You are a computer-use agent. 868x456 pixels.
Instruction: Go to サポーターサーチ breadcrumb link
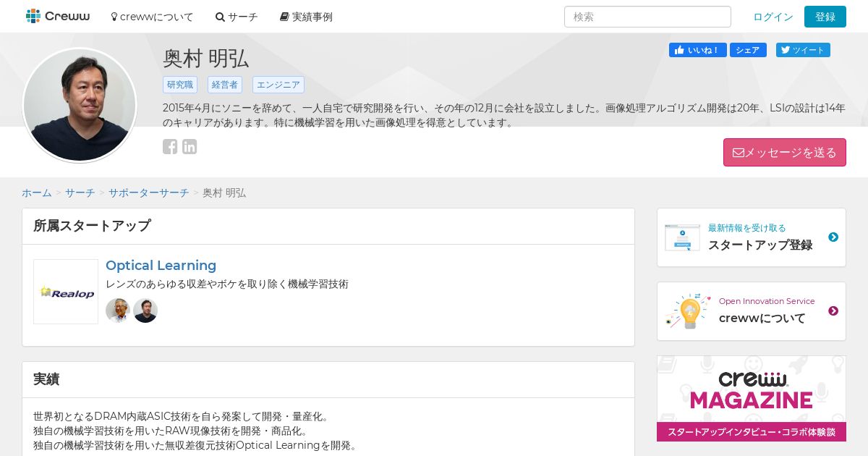(149, 193)
